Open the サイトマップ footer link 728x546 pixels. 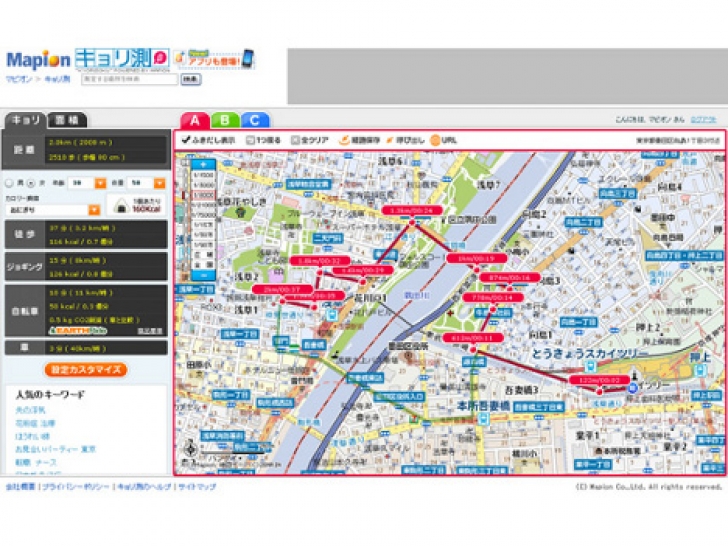[198, 487]
